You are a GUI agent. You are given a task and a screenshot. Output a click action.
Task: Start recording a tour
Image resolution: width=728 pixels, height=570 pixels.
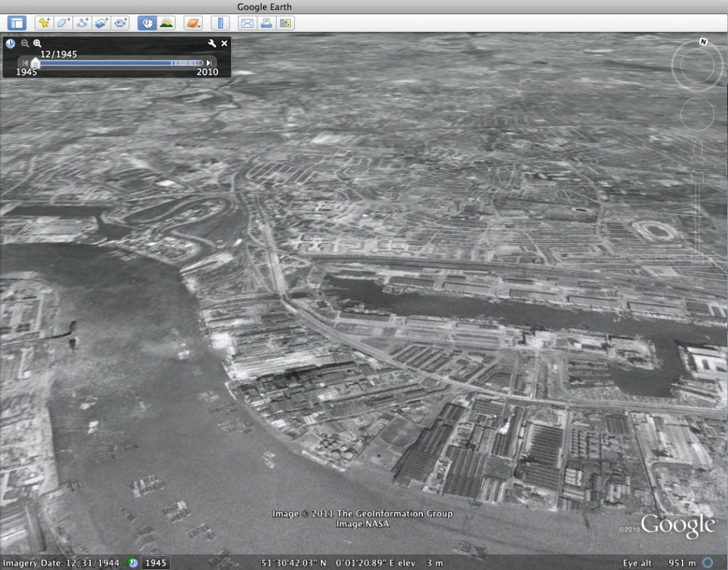click(x=121, y=23)
